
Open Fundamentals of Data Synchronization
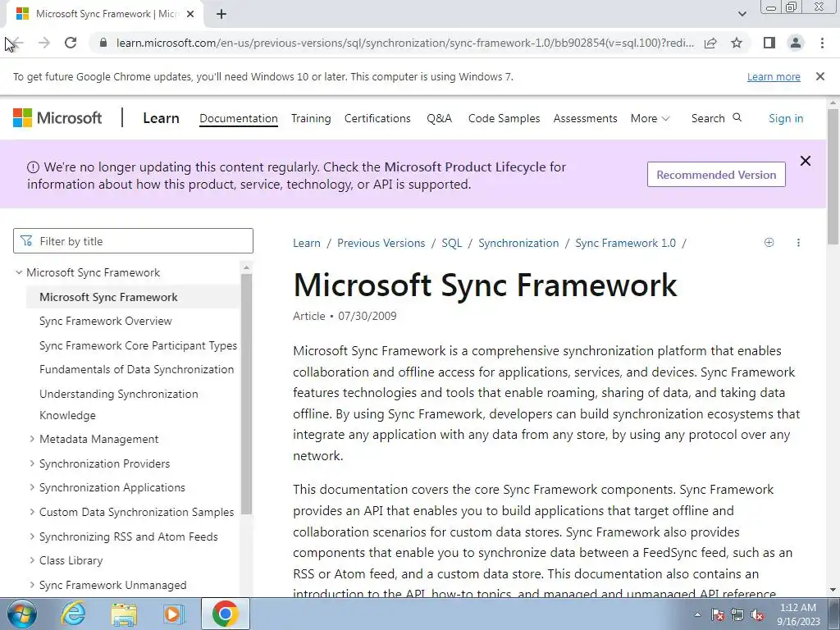[137, 369]
